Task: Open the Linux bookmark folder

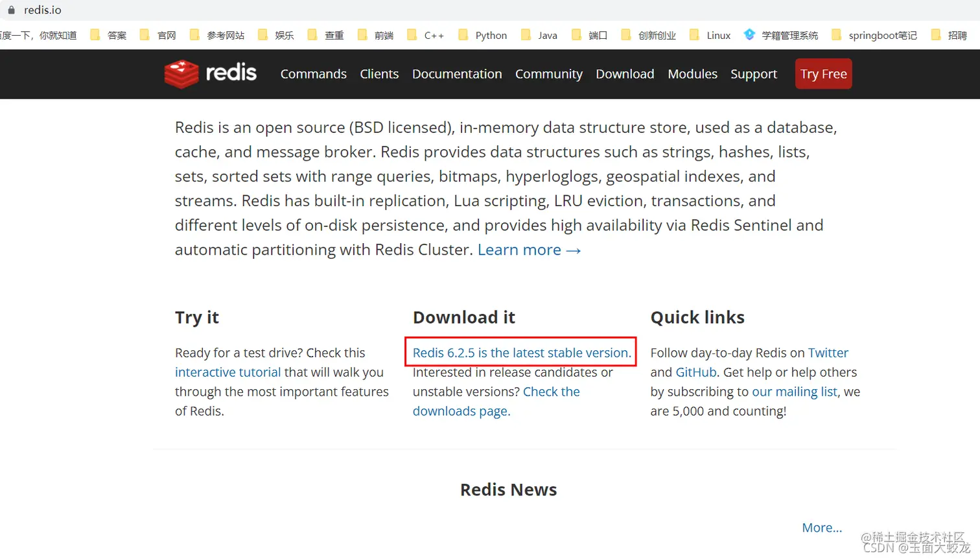Action: tap(710, 35)
